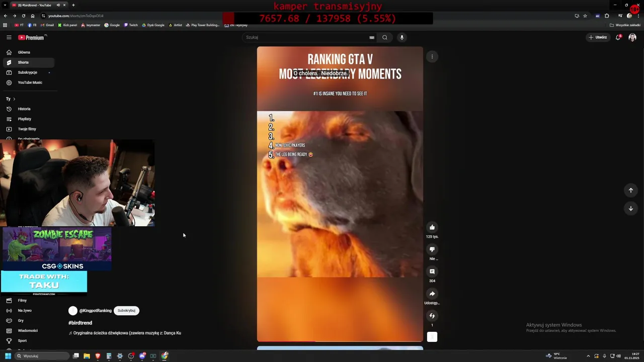This screenshot has width=644, height=362.
Task: Open Twoje filmy in the sidebar
Action: coord(28,129)
